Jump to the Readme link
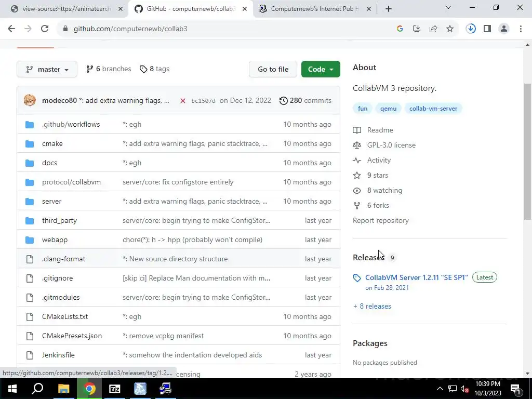The height and width of the screenshot is (399, 532). pos(380,130)
